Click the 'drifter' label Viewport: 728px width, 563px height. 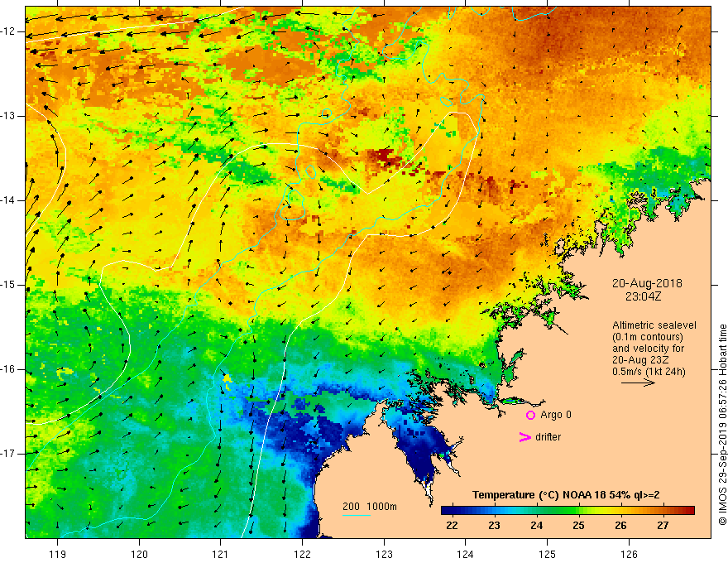(548, 437)
